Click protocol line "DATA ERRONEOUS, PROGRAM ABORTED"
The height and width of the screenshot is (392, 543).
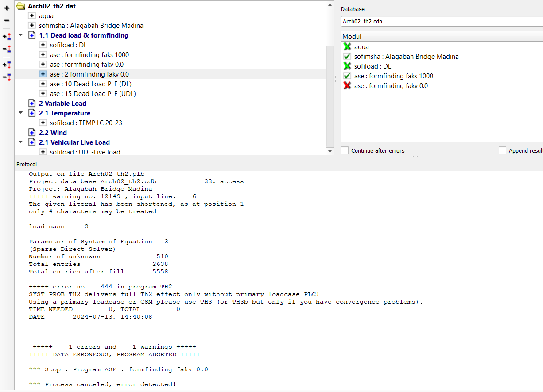[114, 354]
